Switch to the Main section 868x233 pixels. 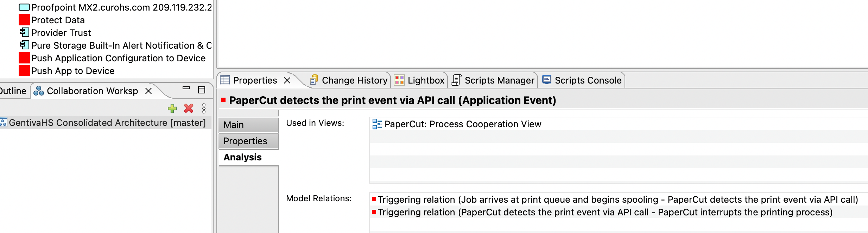pos(233,124)
